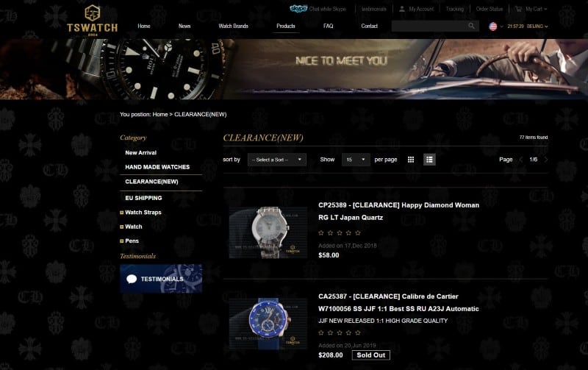
Task: Open Skype chat icon
Action: coord(298,9)
